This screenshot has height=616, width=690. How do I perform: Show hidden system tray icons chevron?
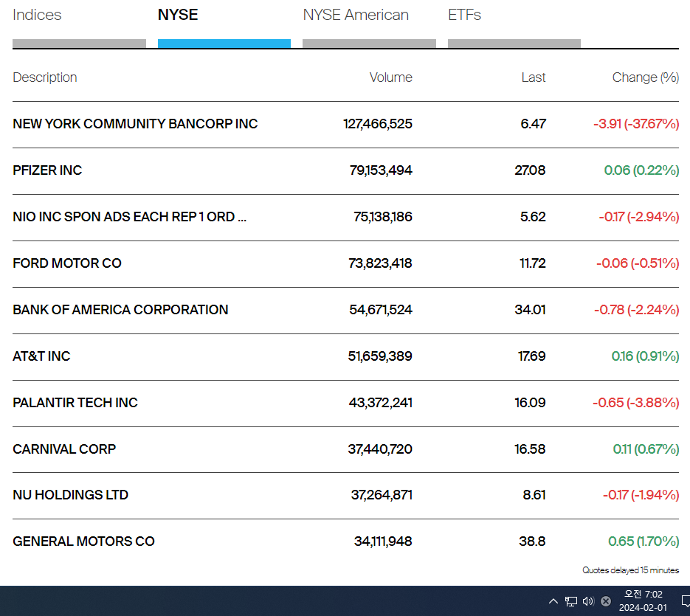click(x=553, y=601)
